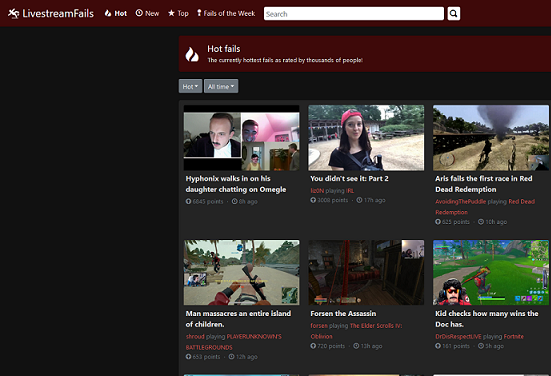The width and height of the screenshot is (551, 376).
Task: Focus the Search input field
Action: [x=354, y=14]
